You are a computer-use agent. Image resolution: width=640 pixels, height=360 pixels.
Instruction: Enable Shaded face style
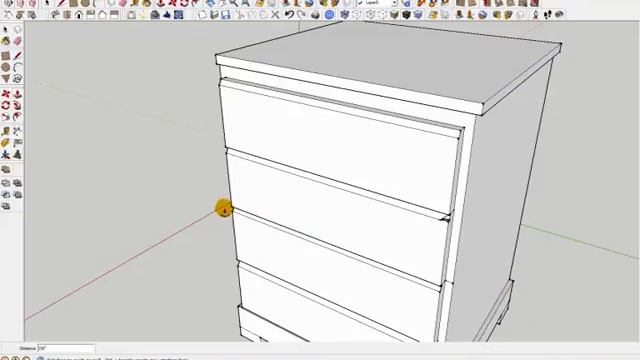coord(394,15)
